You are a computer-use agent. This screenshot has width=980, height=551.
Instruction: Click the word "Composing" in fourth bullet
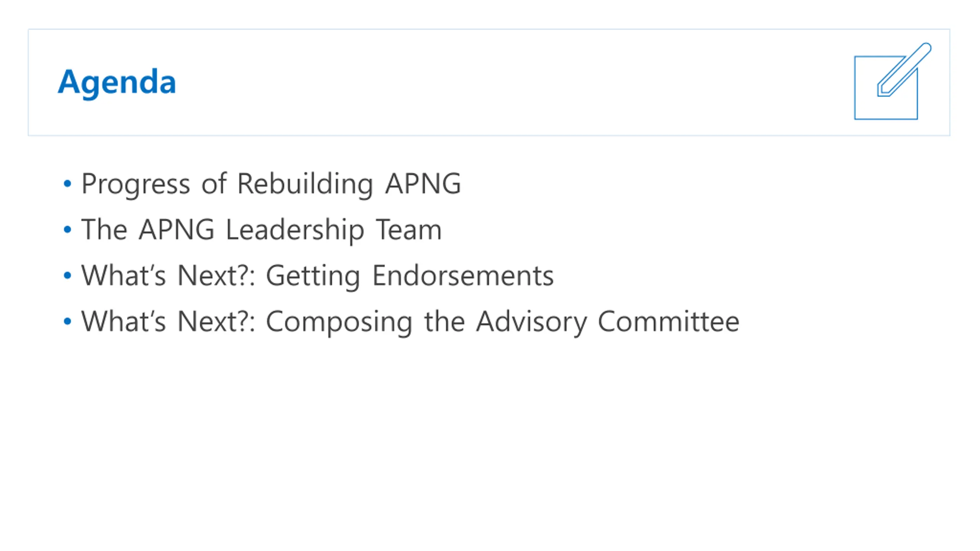[339, 323]
